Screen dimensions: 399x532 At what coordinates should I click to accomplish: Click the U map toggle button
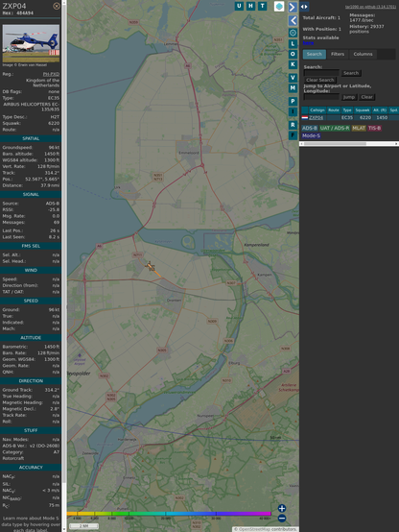pyautogui.click(x=239, y=6)
